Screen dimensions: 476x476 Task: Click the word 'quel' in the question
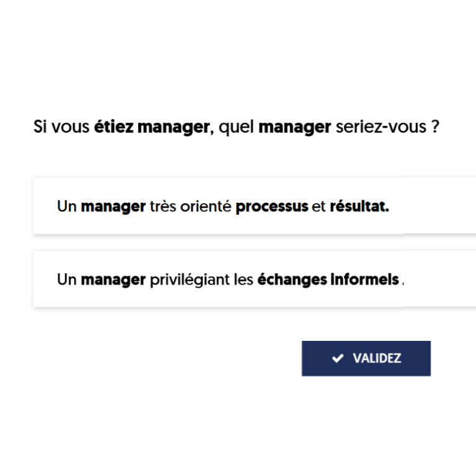pyautogui.click(x=236, y=127)
